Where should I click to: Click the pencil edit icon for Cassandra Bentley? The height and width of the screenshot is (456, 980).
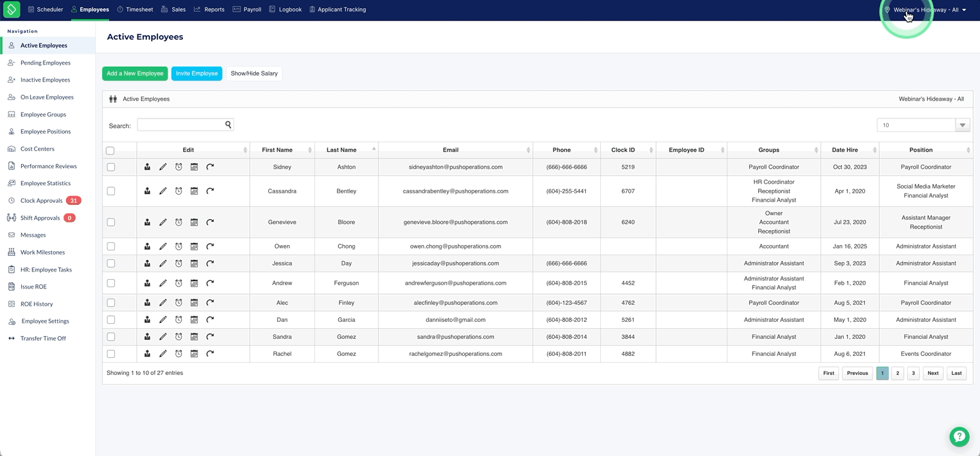click(163, 191)
